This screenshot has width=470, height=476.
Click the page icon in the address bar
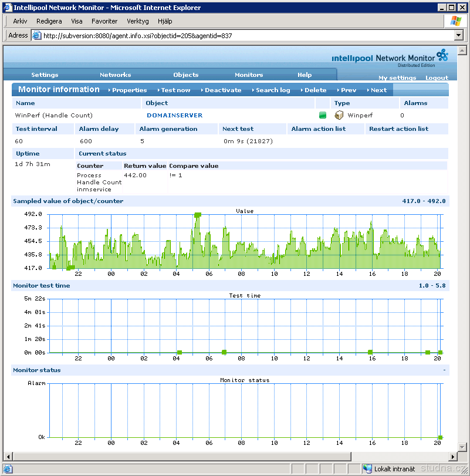coord(36,35)
